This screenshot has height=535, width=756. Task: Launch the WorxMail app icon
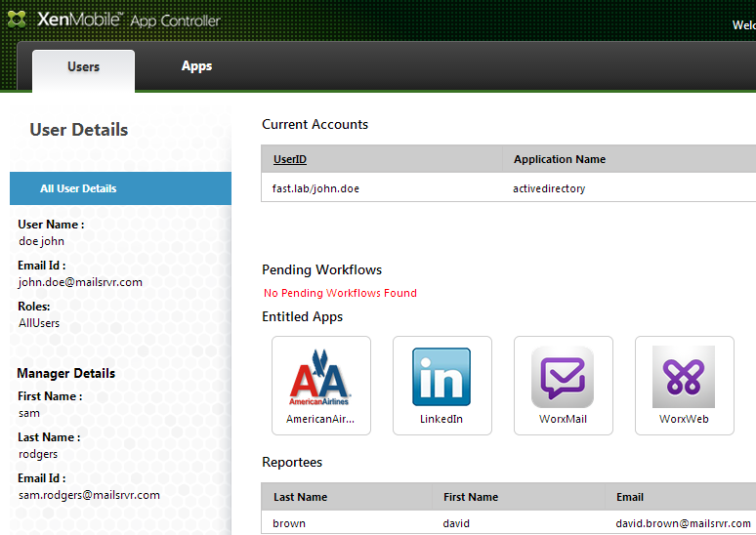[563, 377]
